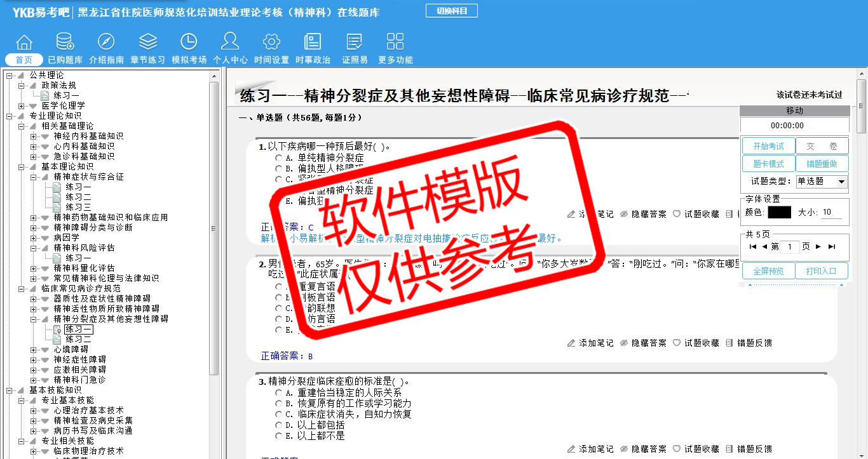Viewport: 868px width, 459px height.
Task: Open the 模拟考场 clock icon
Action: coord(189,43)
